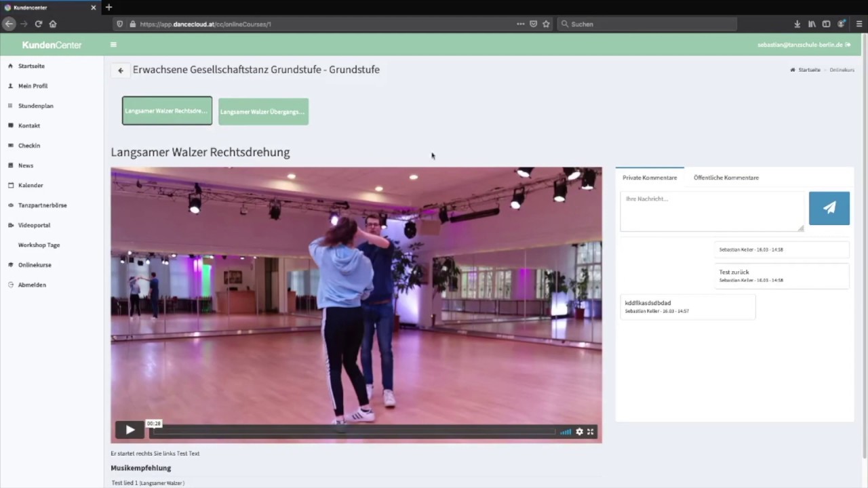Click the Suchen browser search field
The height and width of the screenshot is (488, 868).
coord(647,24)
